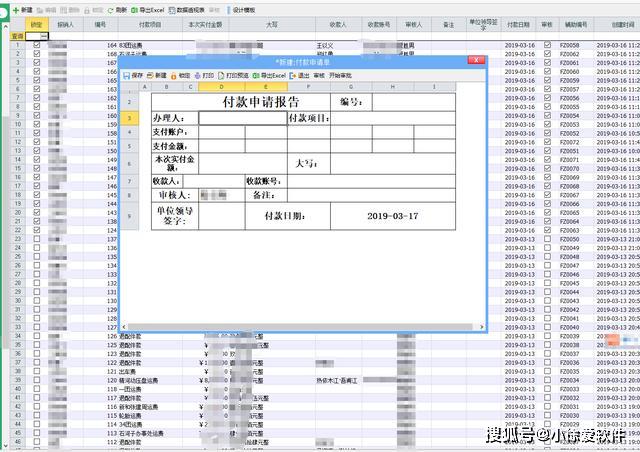Screen dimensions: 640x452
Task: Click the main grid vertical scrollbar down arrow
Action: 5,445
